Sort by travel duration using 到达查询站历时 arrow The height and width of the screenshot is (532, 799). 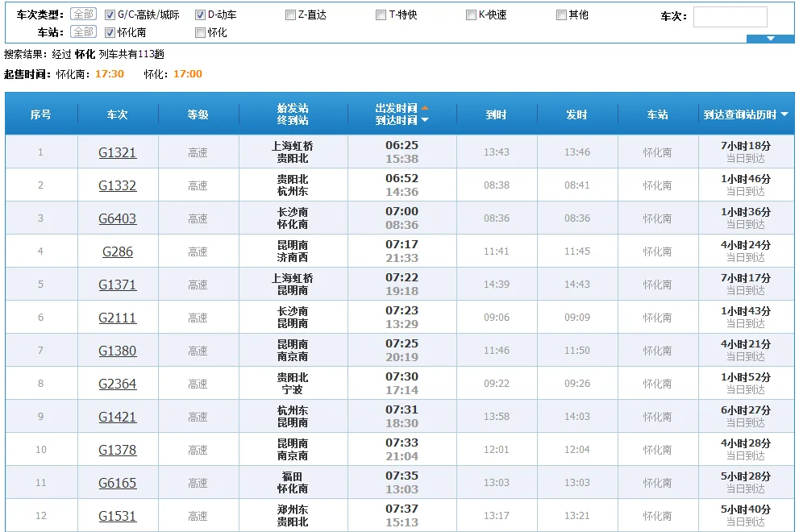784,114
